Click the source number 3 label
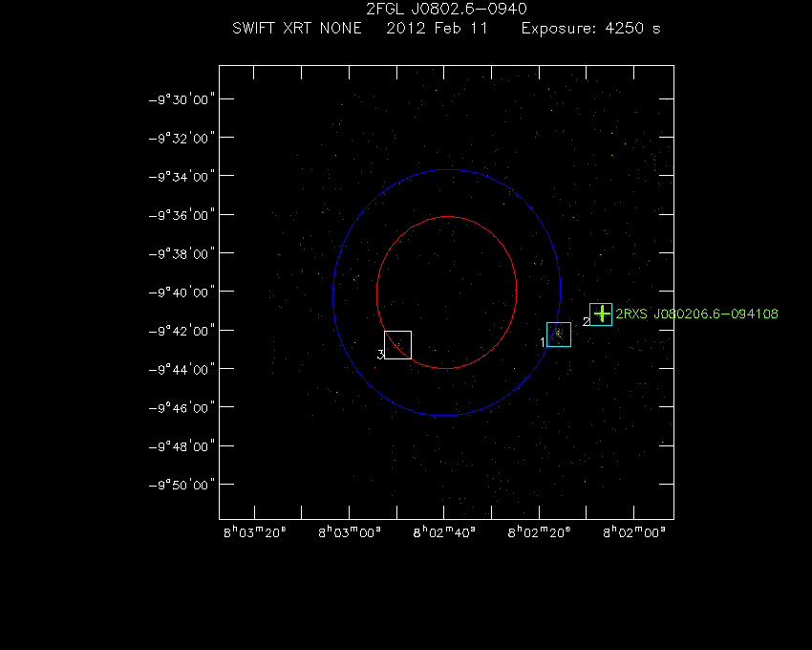Viewport: 812px width, 650px height. (x=380, y=355)
